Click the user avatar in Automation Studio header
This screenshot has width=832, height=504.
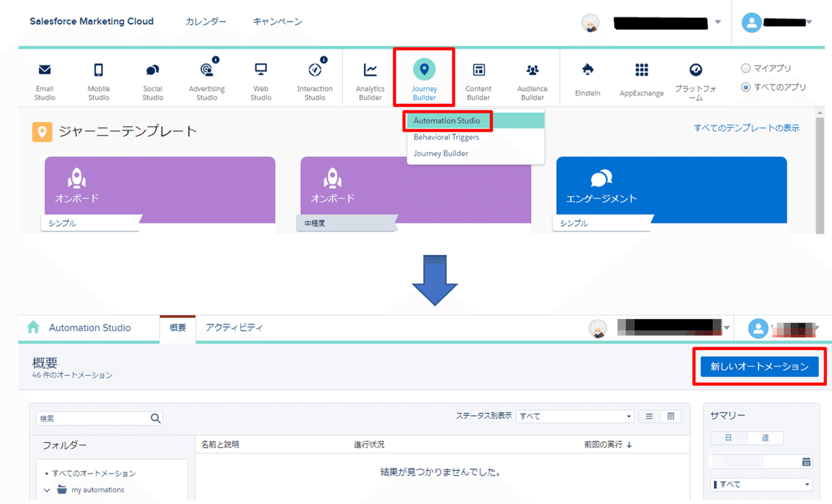(759, 327)
